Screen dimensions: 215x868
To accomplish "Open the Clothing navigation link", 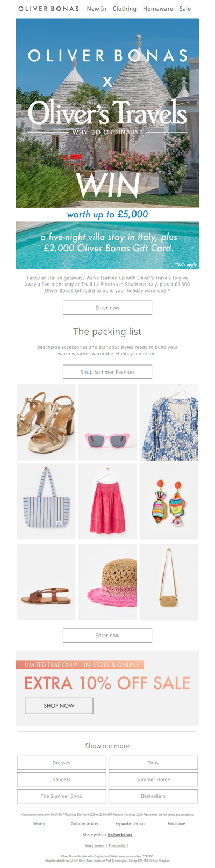I will tap(125, 9).
